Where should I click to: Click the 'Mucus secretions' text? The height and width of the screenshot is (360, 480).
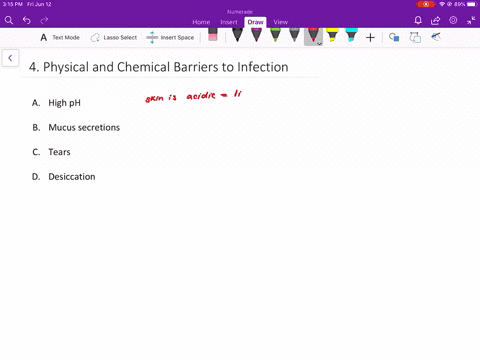click(84, 127)
